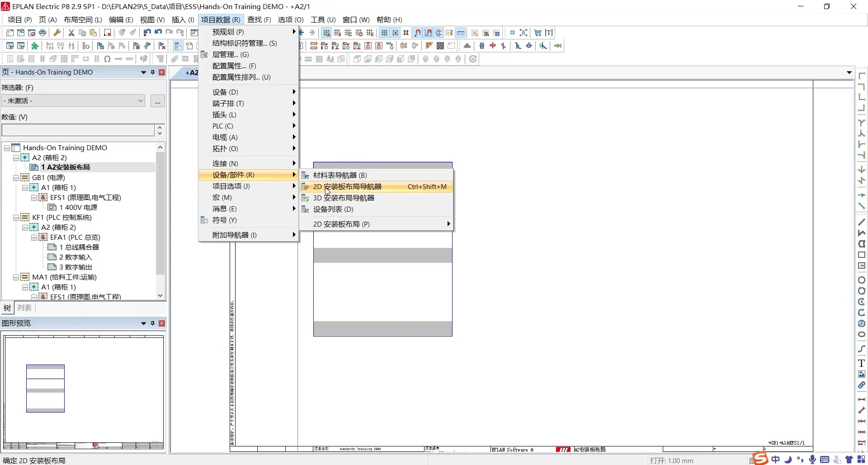
Task: Select the Rectangle drawing tool
Action: point(862,255)
